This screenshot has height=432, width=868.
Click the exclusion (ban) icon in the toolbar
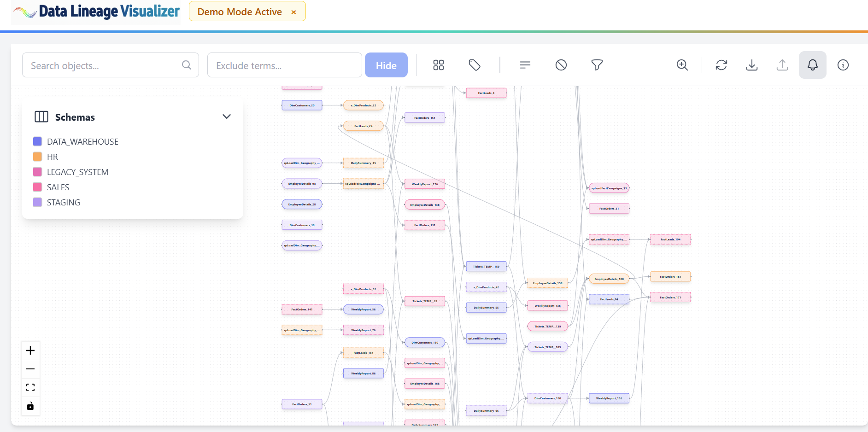coord(561,65)
